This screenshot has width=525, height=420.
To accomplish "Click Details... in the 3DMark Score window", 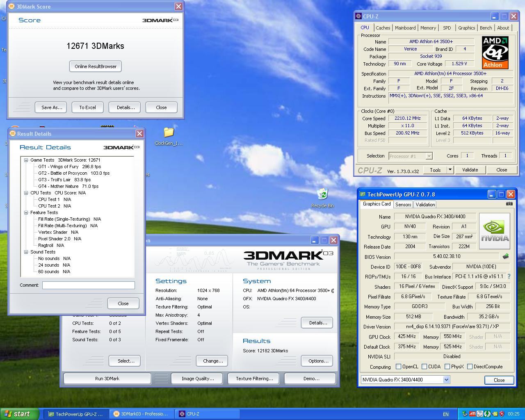I will [x=126, y=107].
